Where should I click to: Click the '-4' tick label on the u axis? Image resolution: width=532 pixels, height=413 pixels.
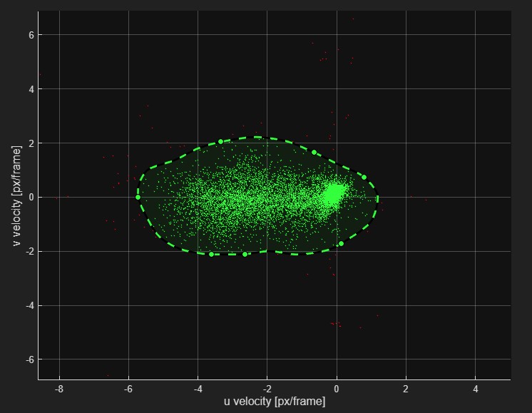tap(198, 389)
